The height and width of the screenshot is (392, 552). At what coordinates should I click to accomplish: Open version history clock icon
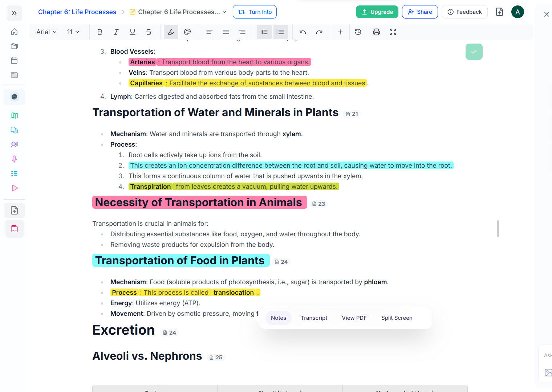358,32
